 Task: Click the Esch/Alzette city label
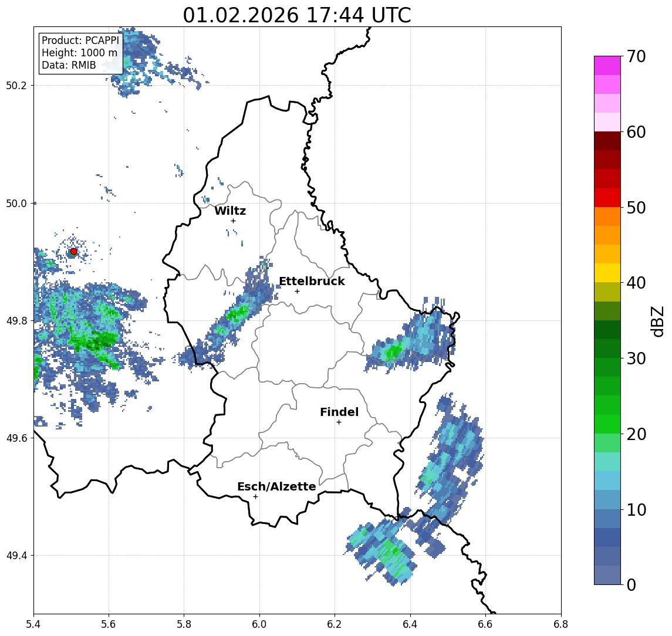[x=276, y=486]
